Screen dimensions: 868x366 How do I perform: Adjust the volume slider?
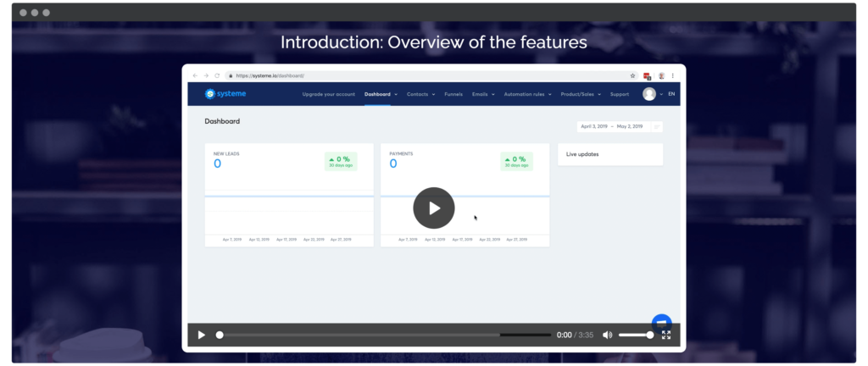(635, 335)
